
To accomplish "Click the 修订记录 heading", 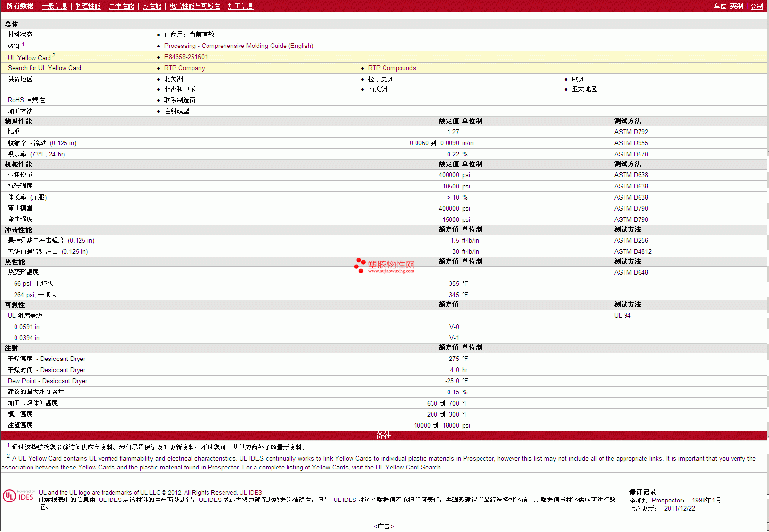I will (642, 492).
